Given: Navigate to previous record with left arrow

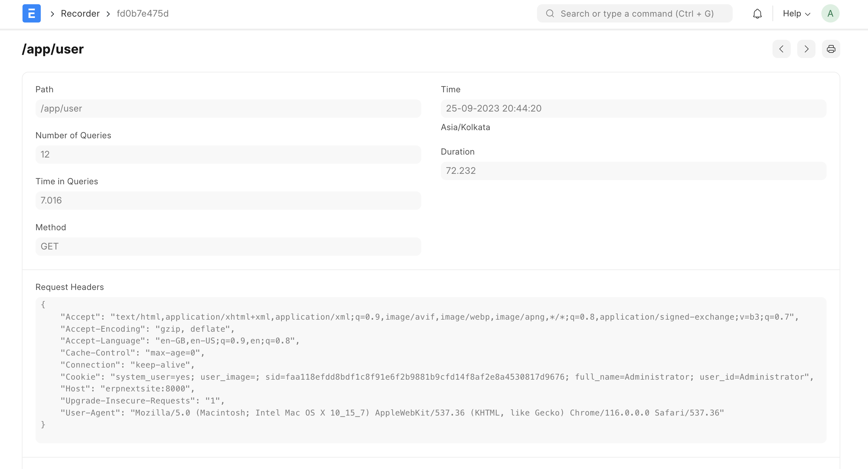Looking at the screenshot, I should pos(781,49).
